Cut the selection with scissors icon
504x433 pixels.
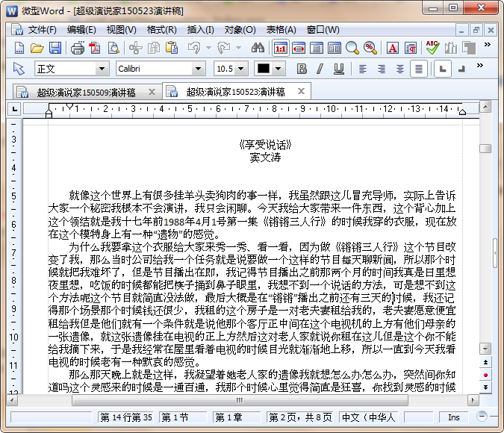click(x=135, y=49)
